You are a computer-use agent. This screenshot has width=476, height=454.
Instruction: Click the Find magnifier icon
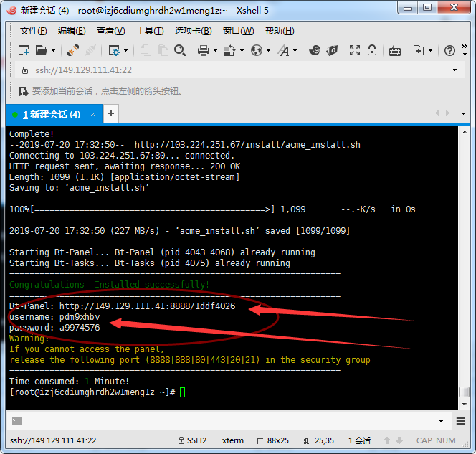(x=180, y=50)
